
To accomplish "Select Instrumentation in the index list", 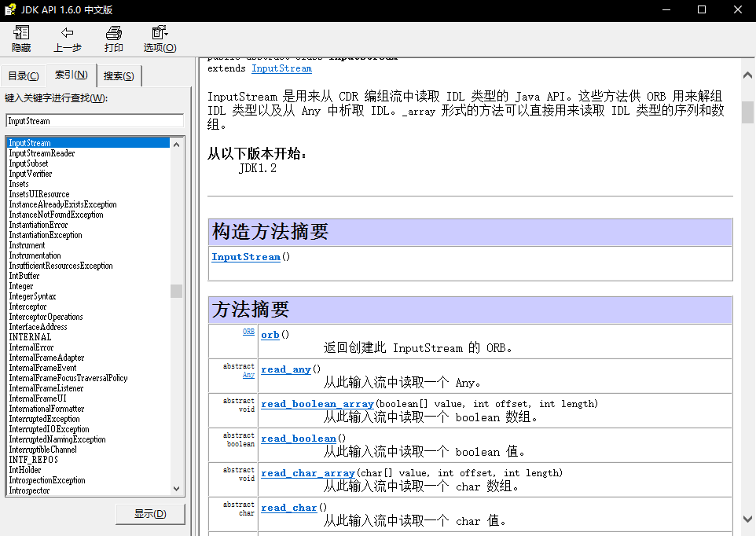I will [35, 255].
